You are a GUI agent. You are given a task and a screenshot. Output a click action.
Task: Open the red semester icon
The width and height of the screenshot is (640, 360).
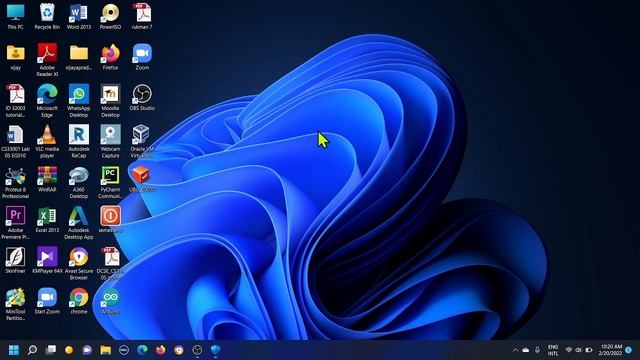coord(111,220)
